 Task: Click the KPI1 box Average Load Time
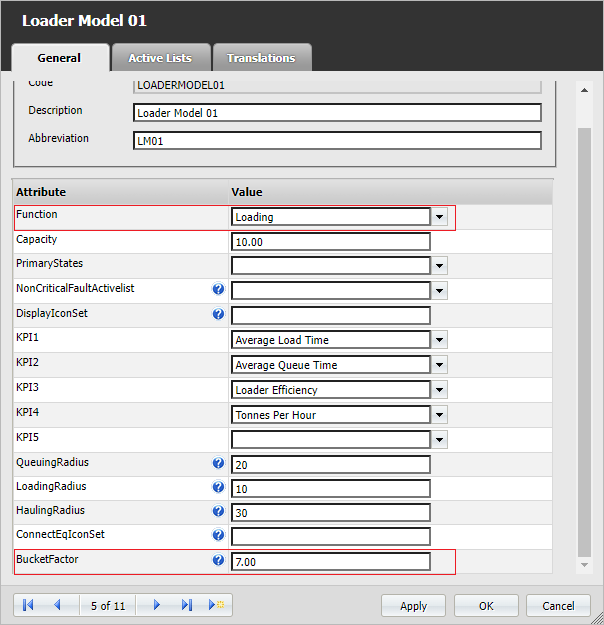(331, 340)
